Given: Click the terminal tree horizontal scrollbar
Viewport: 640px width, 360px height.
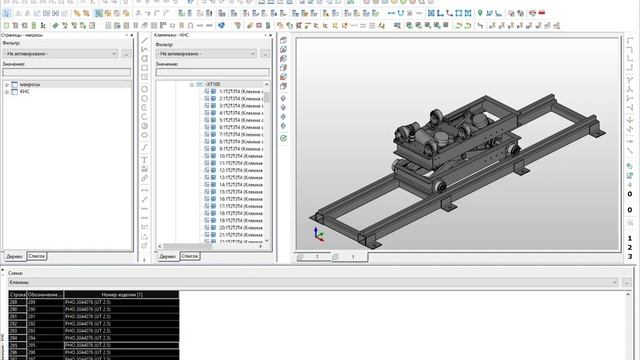Looking at the screenshot, I should [x=188, y=246].
